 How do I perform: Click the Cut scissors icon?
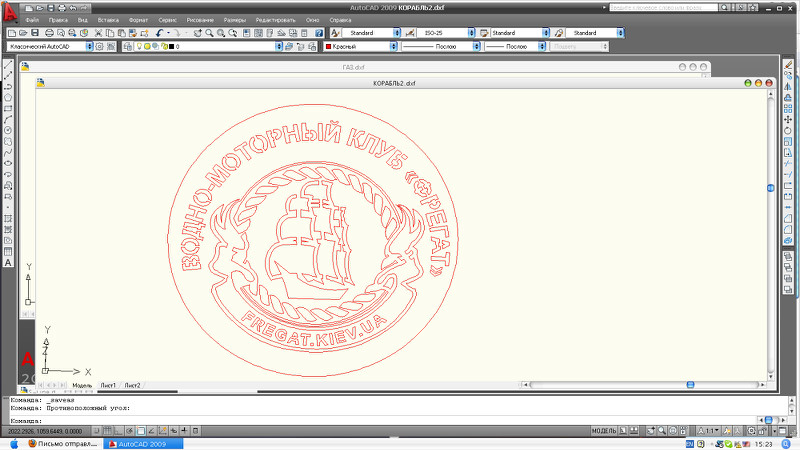click(97, 33)
